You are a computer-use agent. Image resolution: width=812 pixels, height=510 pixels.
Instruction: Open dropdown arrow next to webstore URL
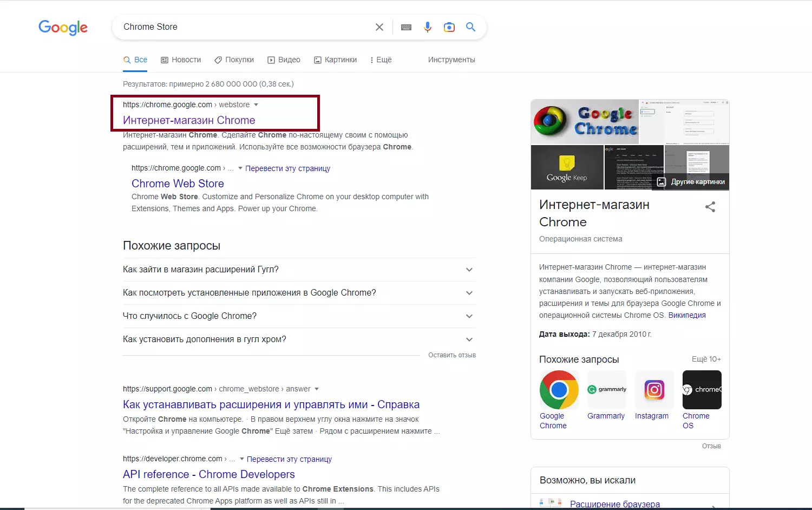pos(256,104)
